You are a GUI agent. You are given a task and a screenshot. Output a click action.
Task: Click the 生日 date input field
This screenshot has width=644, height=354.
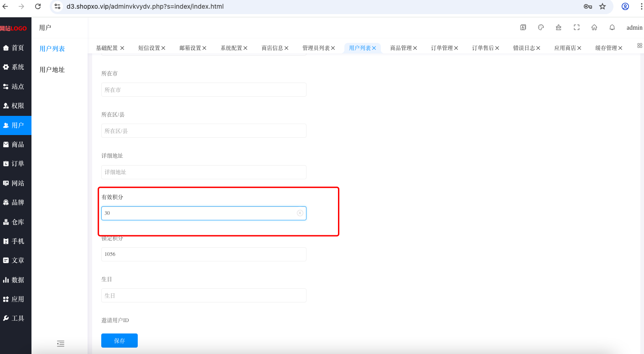point(204,295)
